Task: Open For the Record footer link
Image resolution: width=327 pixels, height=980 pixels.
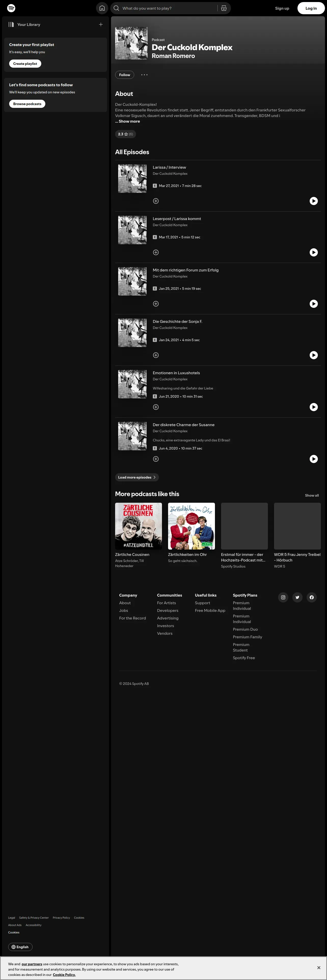Action: [x=132, y=618]
